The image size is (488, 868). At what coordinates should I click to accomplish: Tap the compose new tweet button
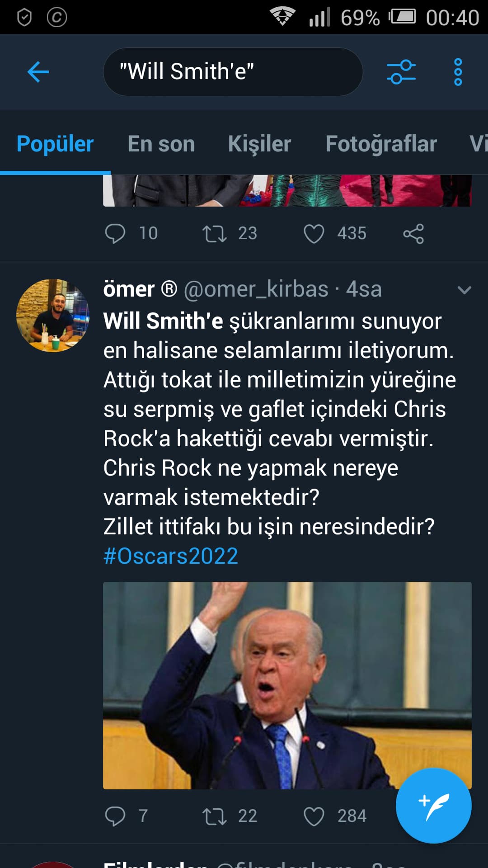coord(433,805)
